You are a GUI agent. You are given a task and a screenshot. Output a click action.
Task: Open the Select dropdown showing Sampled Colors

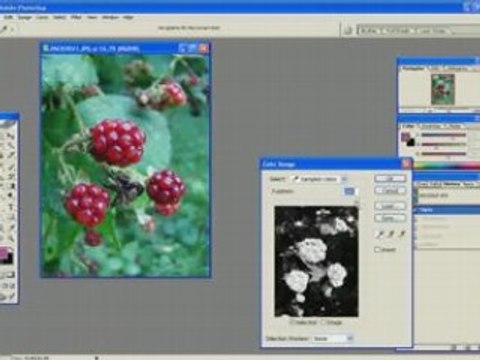319,179
